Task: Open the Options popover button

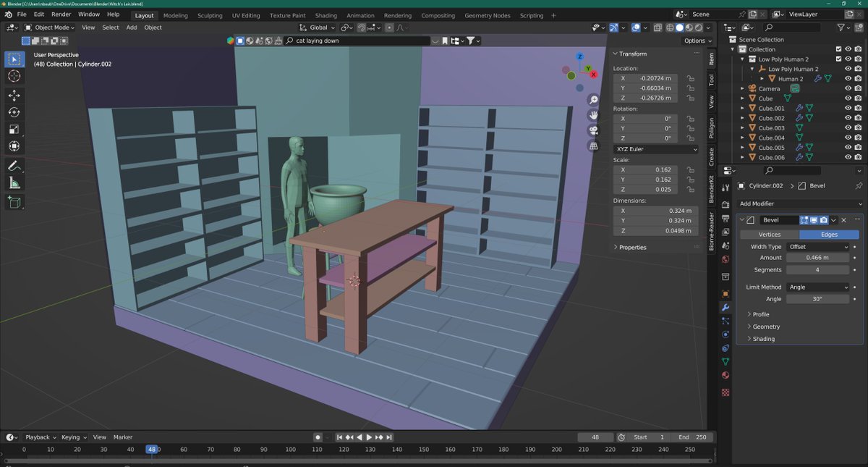Action: (697, 41)
